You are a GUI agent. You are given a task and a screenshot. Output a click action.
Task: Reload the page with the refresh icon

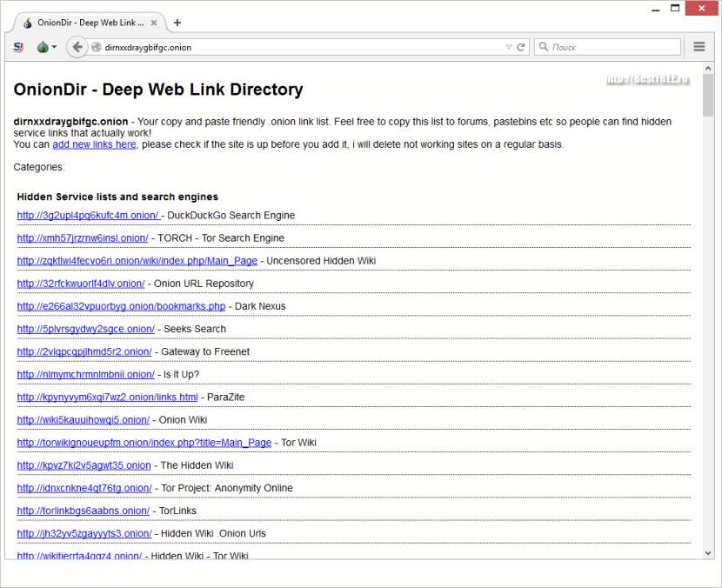click(x=521, y=47)
